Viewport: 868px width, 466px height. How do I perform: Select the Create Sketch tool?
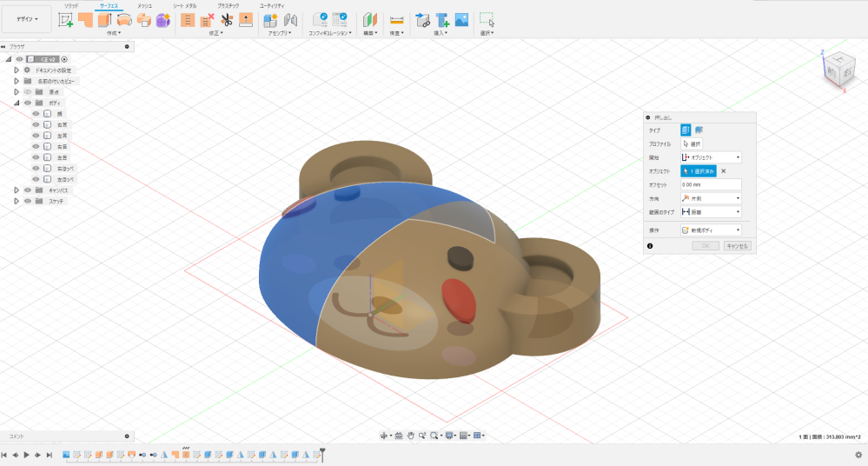(x=66, y=20)
